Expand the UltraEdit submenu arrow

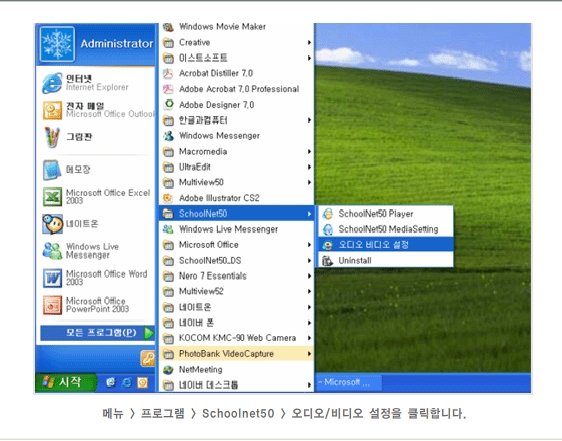coord(309,167)
